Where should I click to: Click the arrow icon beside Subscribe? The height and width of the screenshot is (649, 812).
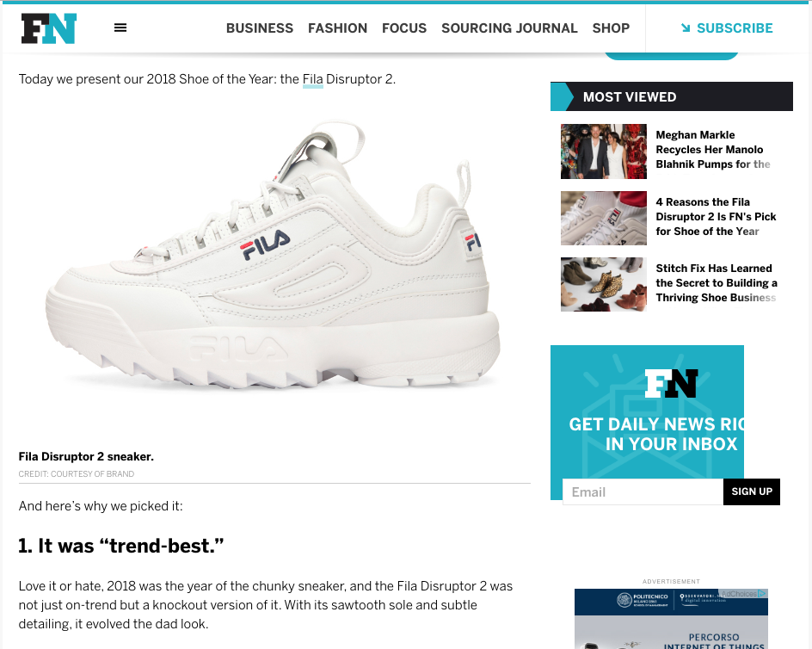pos(686,28)
